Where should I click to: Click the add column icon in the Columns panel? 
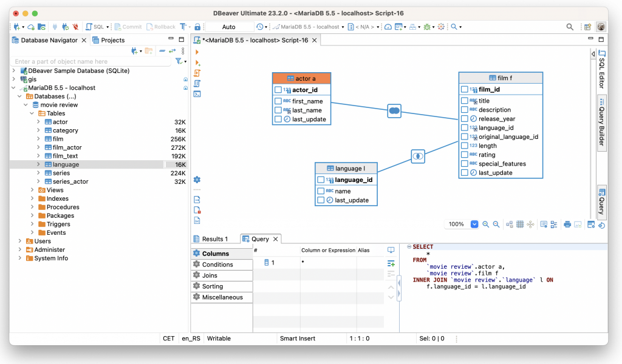(x=391, y=263)
